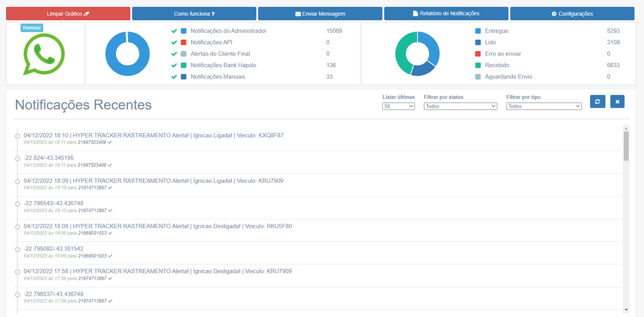Click timeline dot of KXQ8F87 alert
Viewport: 644px width, 317px height.
click(17, 136)
